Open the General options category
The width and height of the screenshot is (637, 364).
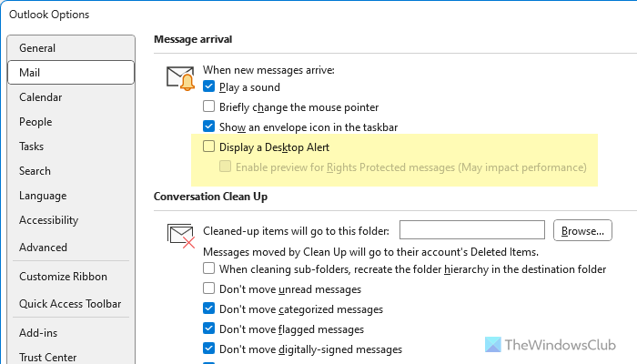(x=37, y=48)
